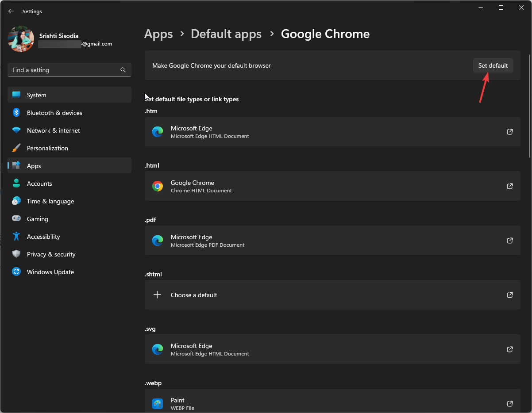Click the Gaming controller icon
Screen dimensions: 532x413
16,219
